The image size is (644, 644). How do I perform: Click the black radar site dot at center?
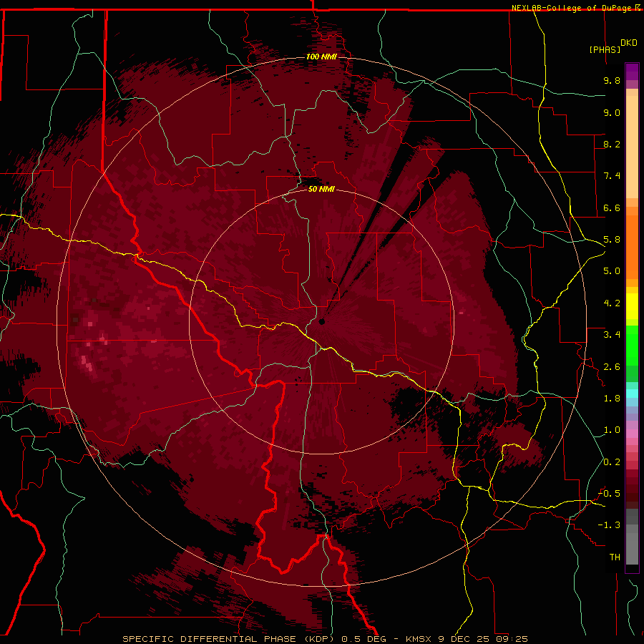[321, 321]
